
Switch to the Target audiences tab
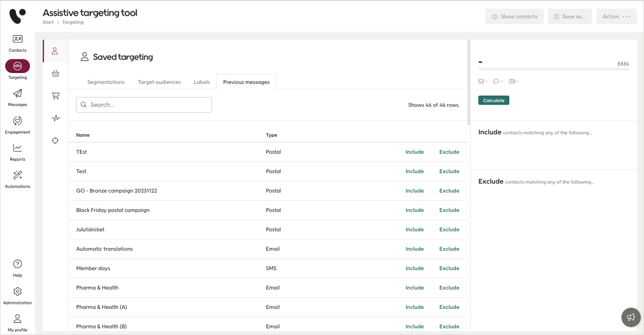159,82
